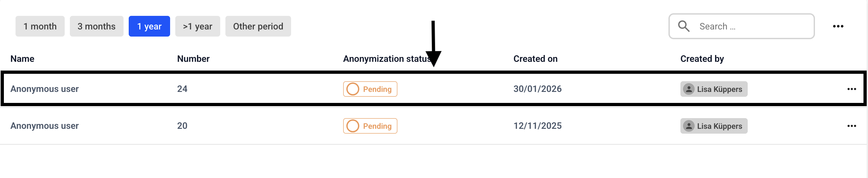Open row actions for request number 24
The height and width of the screenshot is (178, 868).
point(852,89)
